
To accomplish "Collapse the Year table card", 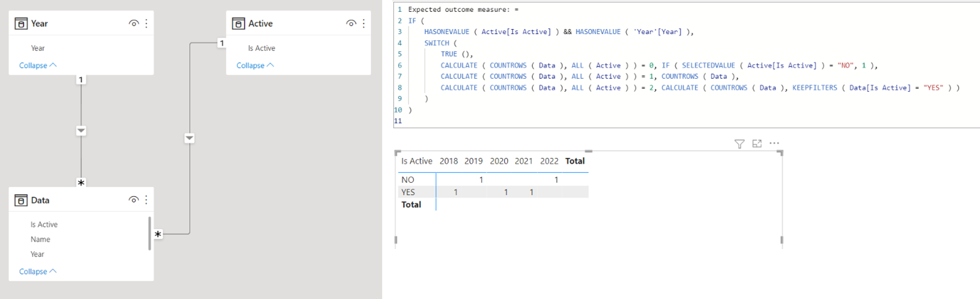I will pos(38,65).
